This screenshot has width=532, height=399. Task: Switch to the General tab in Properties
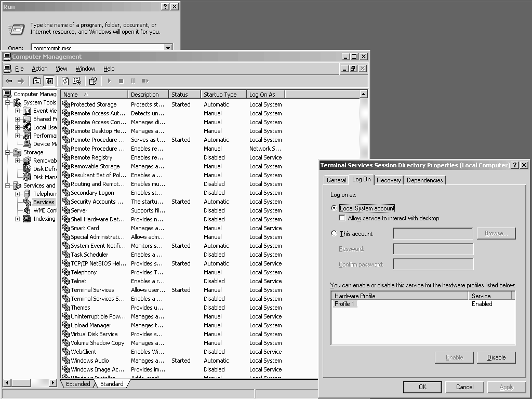(x=337, y=180)
